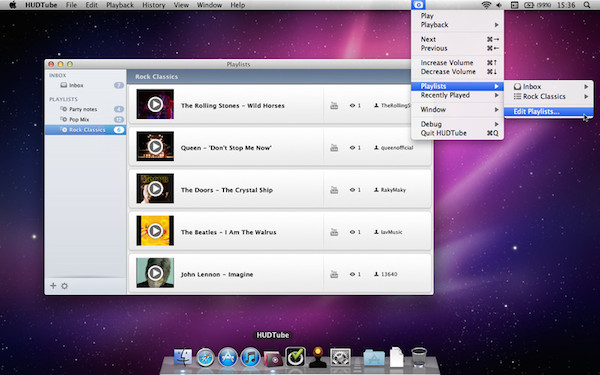600x375 pixels.
Task: Click the YouTube icon on the Queen row
Action: (x=334, y=148)
